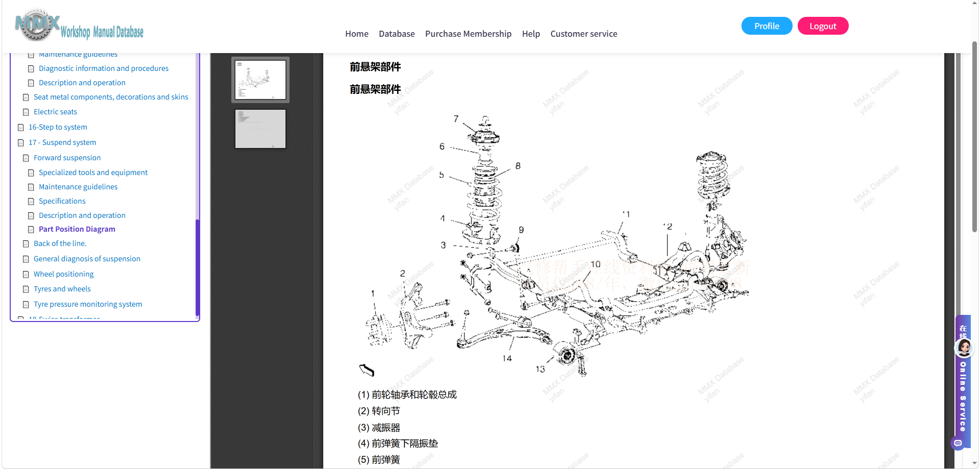Viewport: 980px width, 469px height.
Task: Click the Logout button
Action: point(823,26)
